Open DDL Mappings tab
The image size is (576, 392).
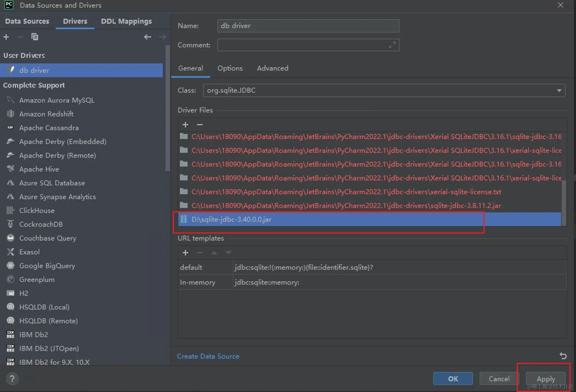point(126,21)
